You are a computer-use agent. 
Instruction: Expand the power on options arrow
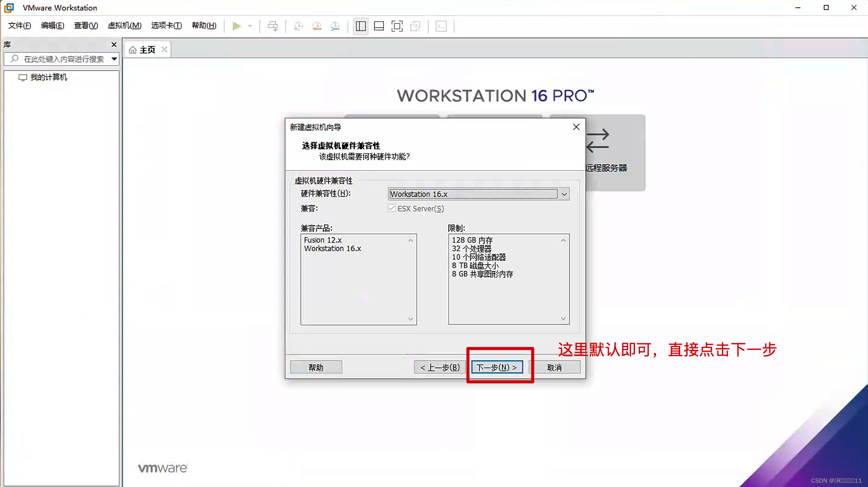click(x=250, y=26)
